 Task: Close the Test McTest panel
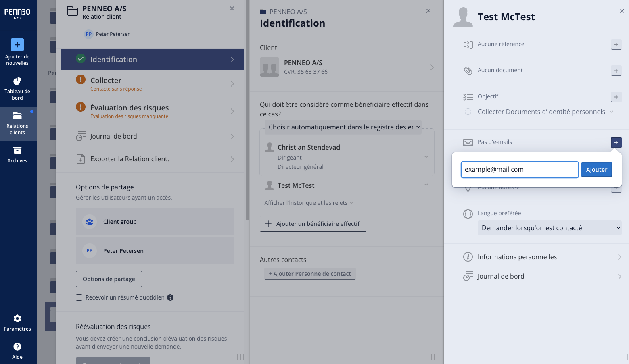(x=622, y=11)
